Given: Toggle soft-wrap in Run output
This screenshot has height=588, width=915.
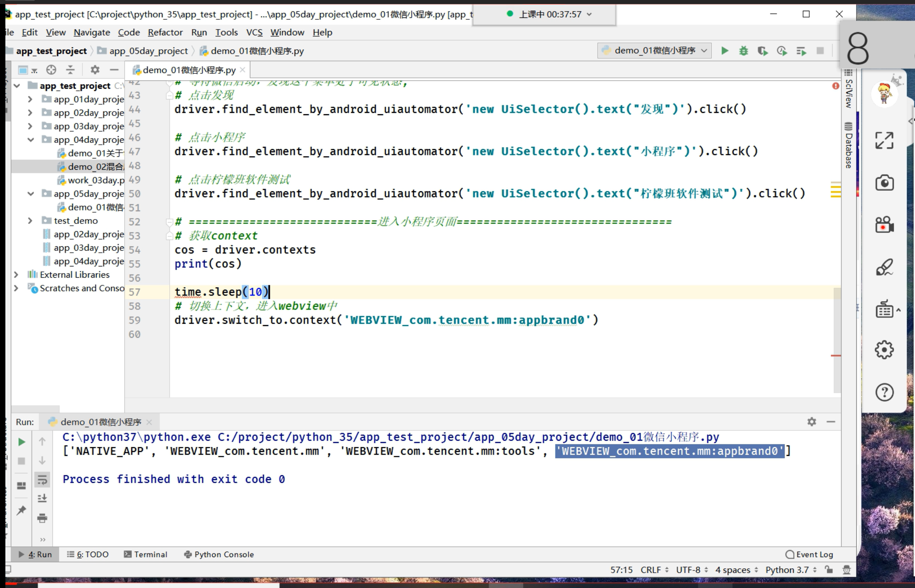Looking at the screenshot, I should (x=42, y=480).
